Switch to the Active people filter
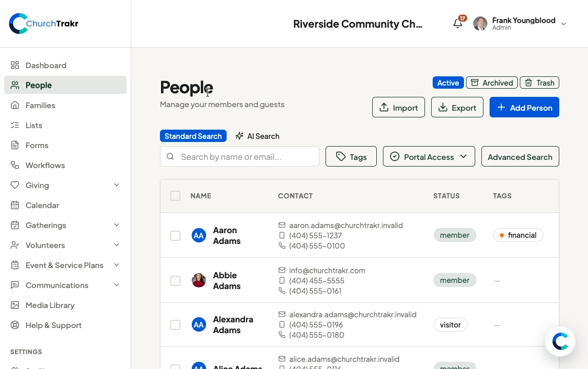This screenshot has width=588, height=369. 448,83
